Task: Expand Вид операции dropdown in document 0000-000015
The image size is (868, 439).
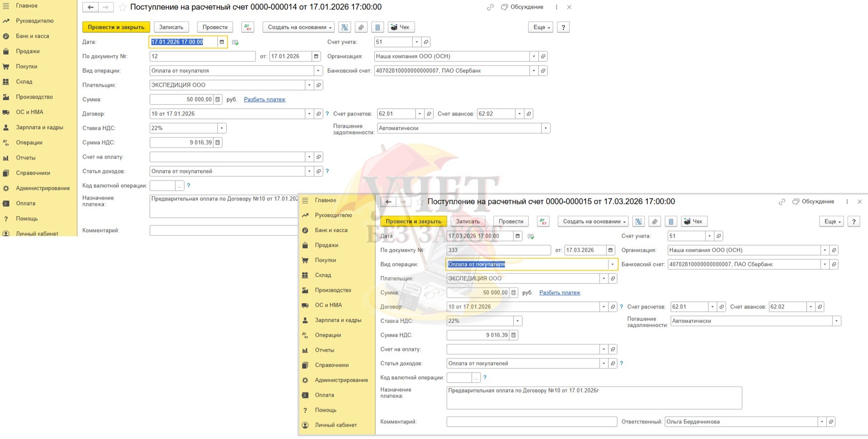Action: tap(613, 264)
